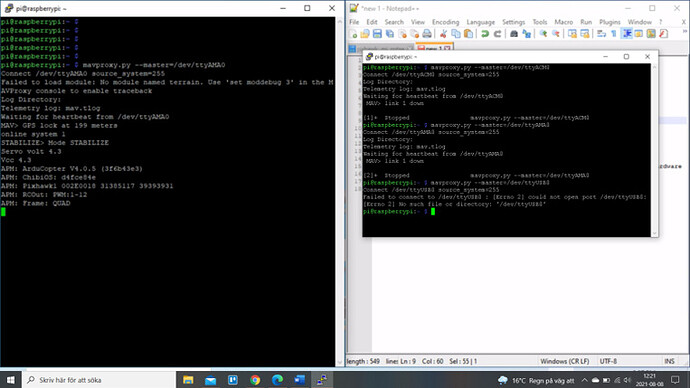Click 'Windows (CR LF)' in Notepad++ status bar
This screenshot has height=388, width=690.
point(565,361)
